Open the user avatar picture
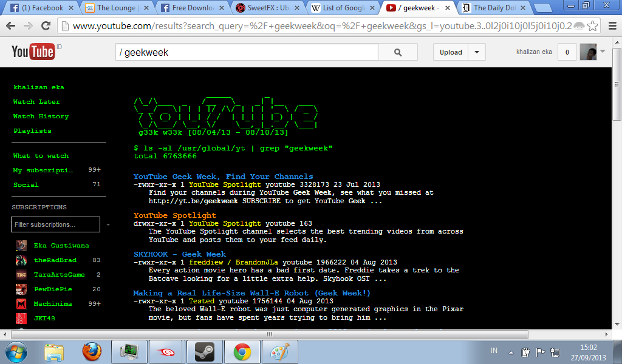The image size is (622, 364). pos(588,52)
